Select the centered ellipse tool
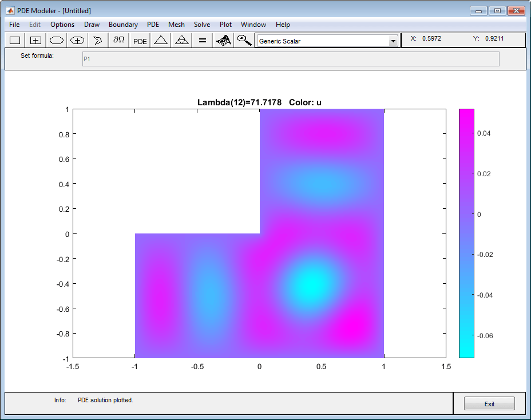The width and height of the screenshot is (531, 420). [77, 40]
